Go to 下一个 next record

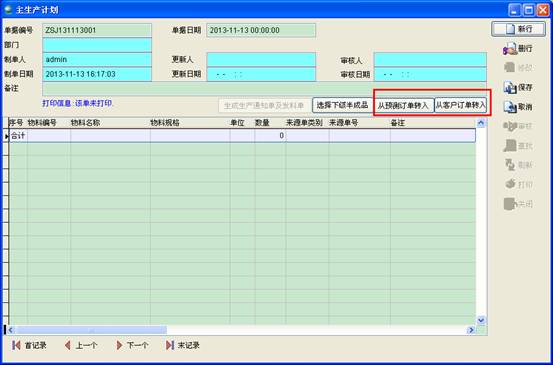(132, 345)
